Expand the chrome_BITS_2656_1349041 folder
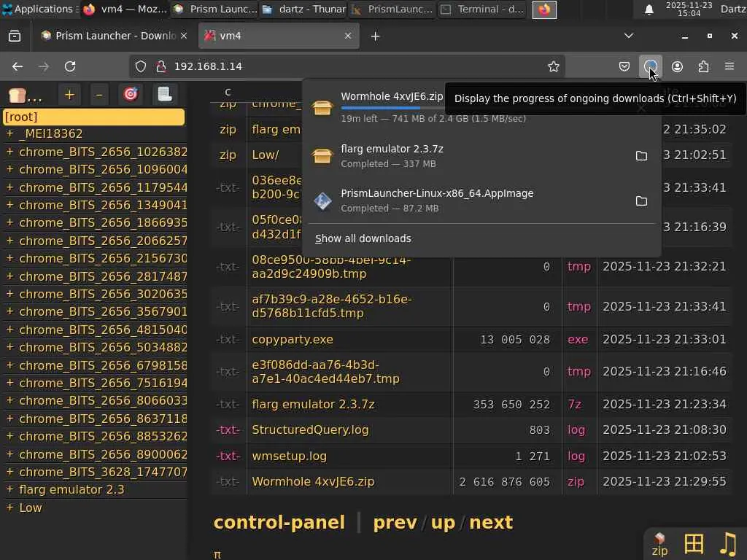Screen dimensions: 747x560 click(9, 205)
